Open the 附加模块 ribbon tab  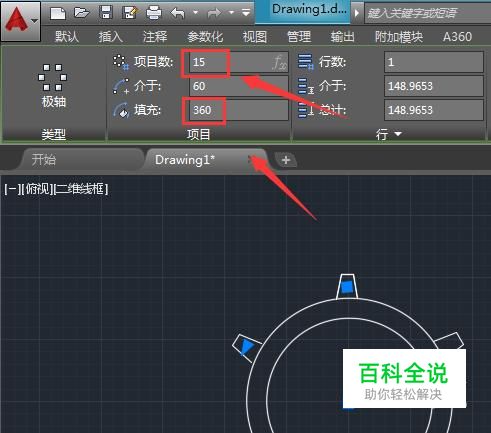click(x=399, y=36)
